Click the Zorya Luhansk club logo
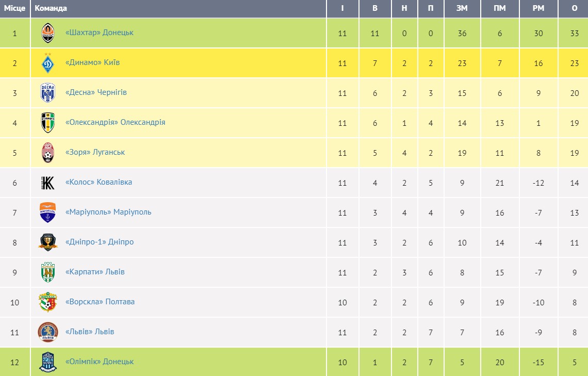 coord(48,153)
